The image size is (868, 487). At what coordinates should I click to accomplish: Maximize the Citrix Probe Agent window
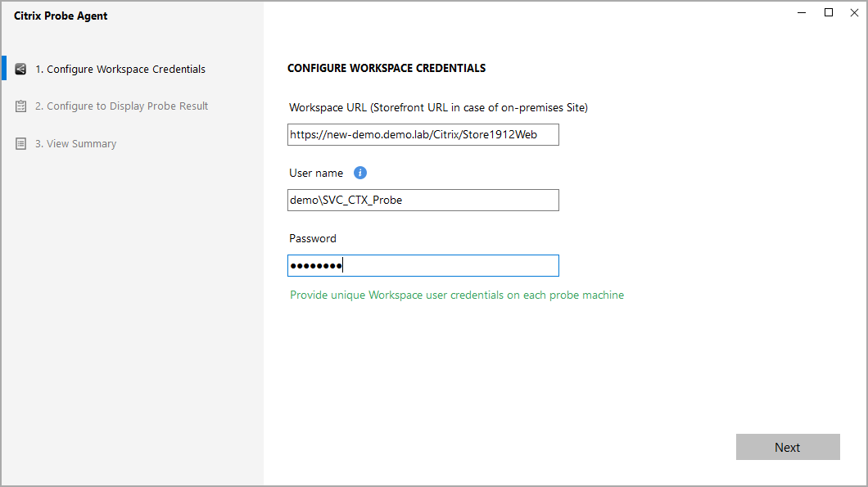(x=829, y=12)
